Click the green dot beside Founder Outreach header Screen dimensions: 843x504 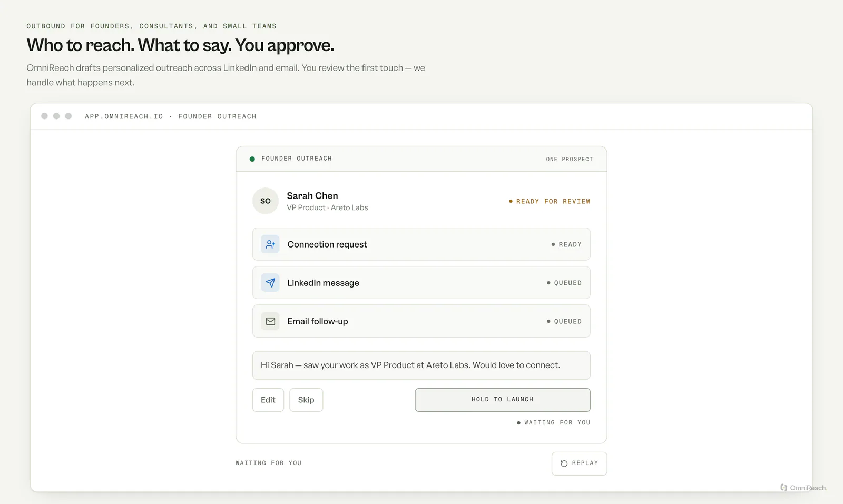tap(252, 159)
